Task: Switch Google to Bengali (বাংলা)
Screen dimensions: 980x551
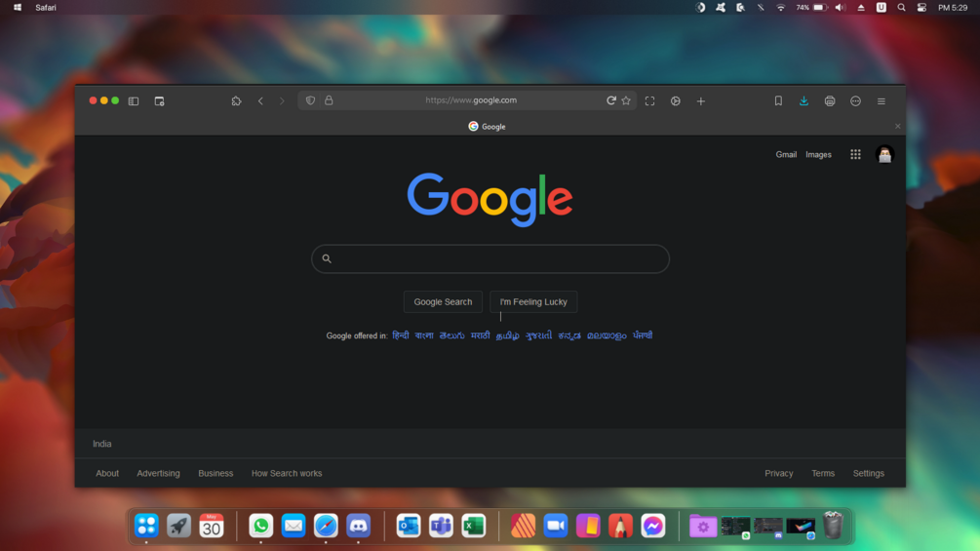Action: click(x=424, y=335)
